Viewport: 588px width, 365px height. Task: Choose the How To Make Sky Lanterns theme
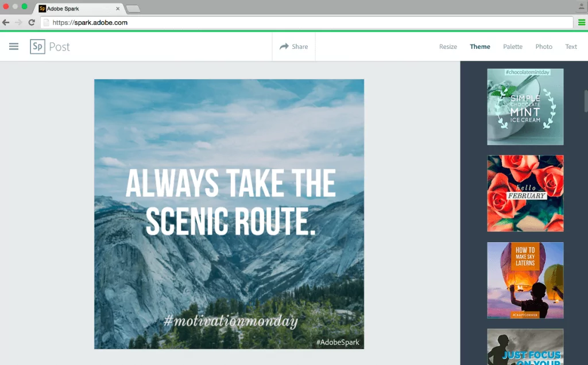(x=525, y=280)
